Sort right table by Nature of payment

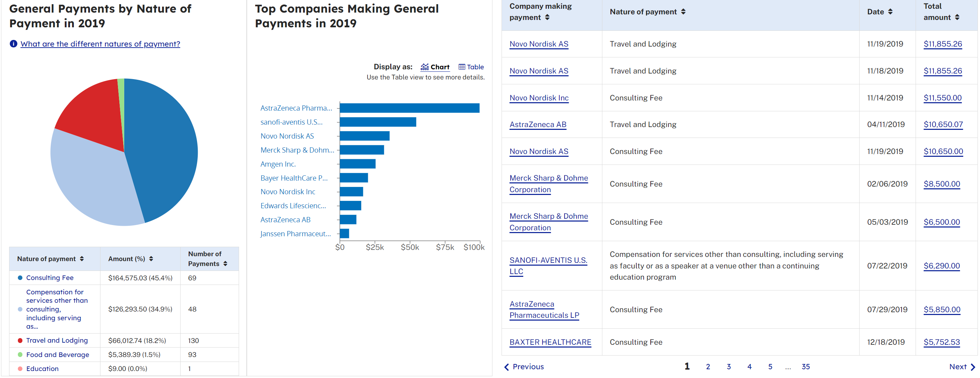[x=683, y=12]
